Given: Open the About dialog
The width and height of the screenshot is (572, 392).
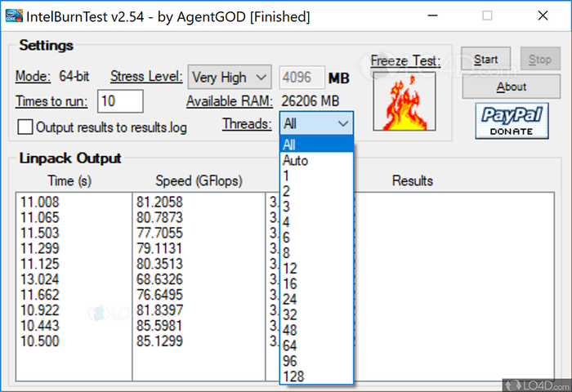Looking at the screenshot, I should pos(511,87).
